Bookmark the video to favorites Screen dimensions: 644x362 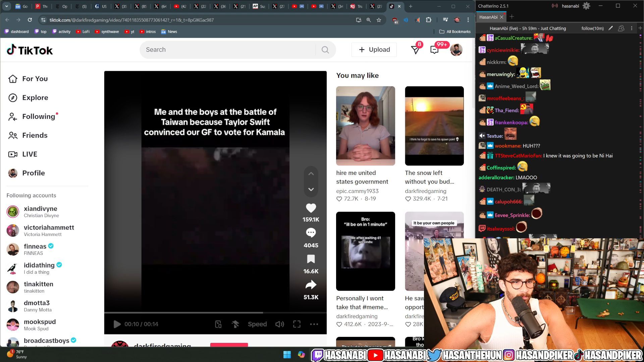(311, 259)
